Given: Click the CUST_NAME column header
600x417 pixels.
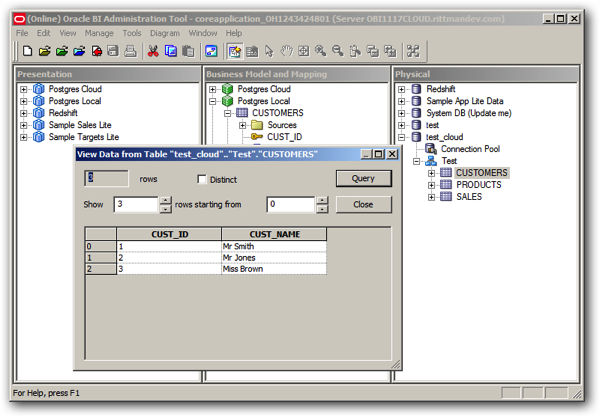Looking at the screenshot, I should click(274, 234).
